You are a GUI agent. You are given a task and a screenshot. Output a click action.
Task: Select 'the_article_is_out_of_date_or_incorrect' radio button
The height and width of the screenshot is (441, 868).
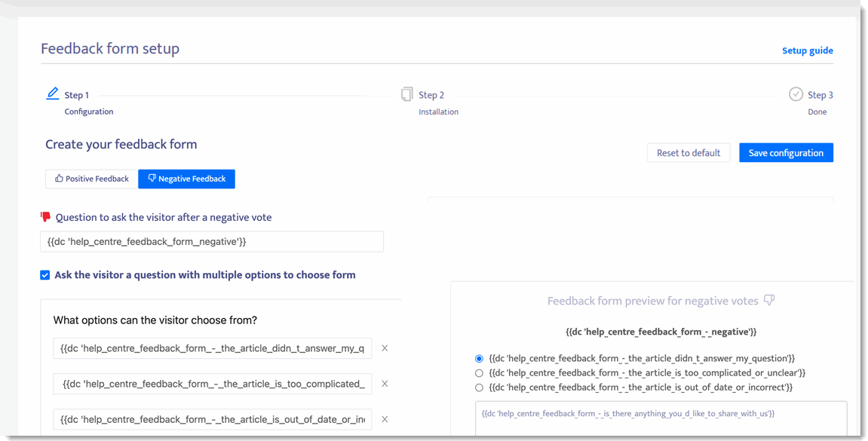[x=480, y=387]
